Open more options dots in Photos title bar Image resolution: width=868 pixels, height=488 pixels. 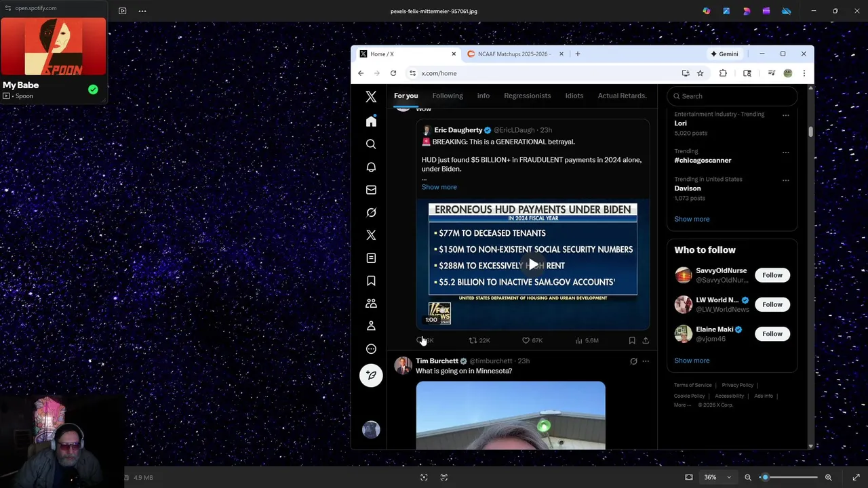142,11
